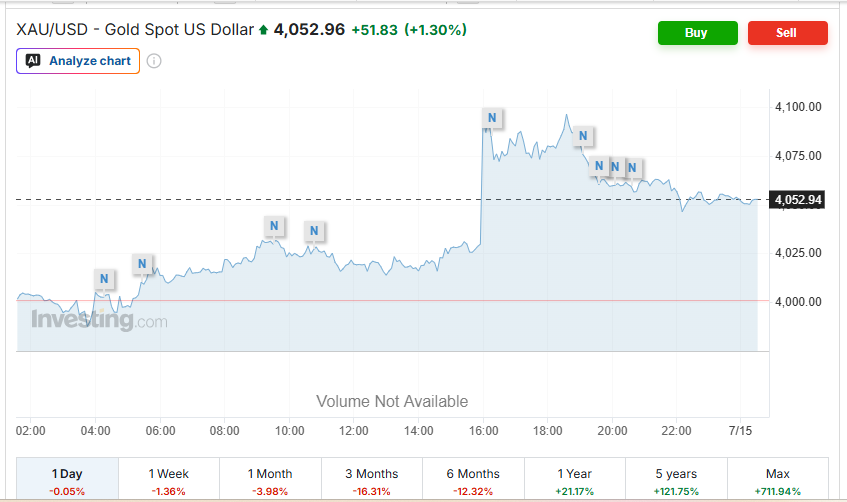Select the 3 Months timeframe tab
The height and width of the screenshot is (502, 847).
click(x=372, y=479)
